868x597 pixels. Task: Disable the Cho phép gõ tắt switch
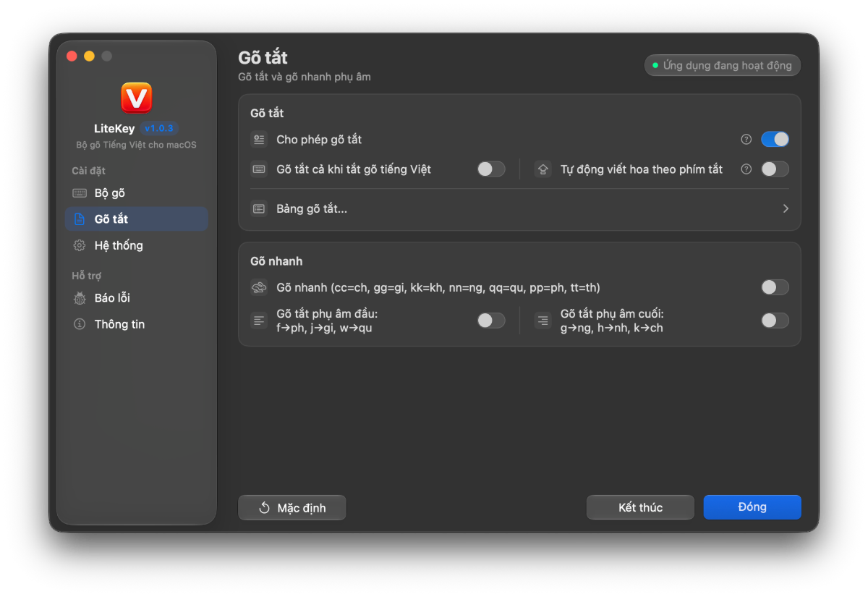(775, 139)
